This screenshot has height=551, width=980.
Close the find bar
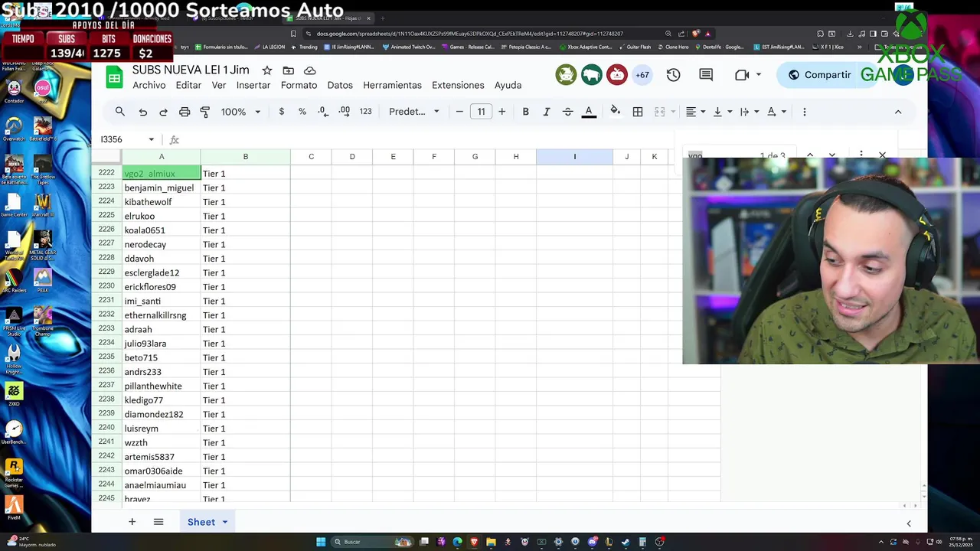coord(882,155)
